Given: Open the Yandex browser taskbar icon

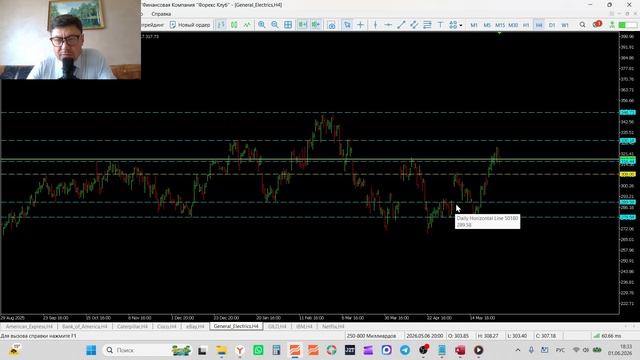Looking at the screenshot, I should pos(240,350).
